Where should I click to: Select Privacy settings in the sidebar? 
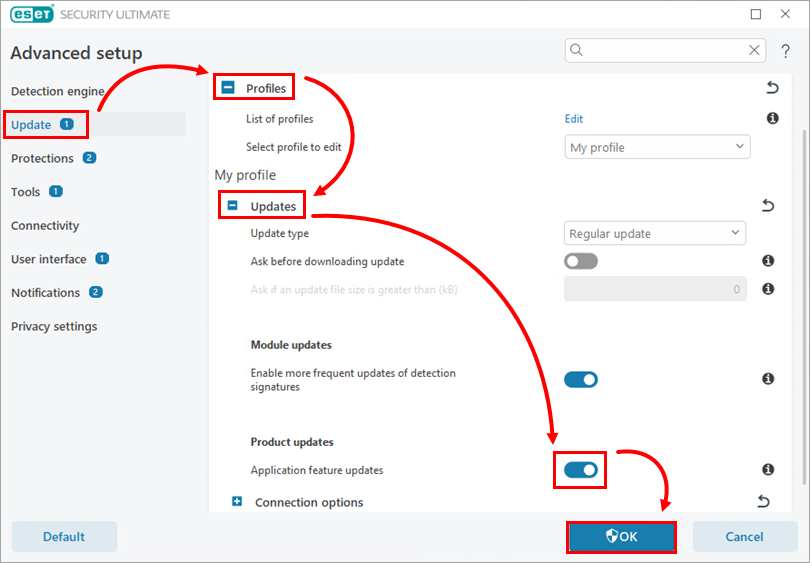coord(54,326)
